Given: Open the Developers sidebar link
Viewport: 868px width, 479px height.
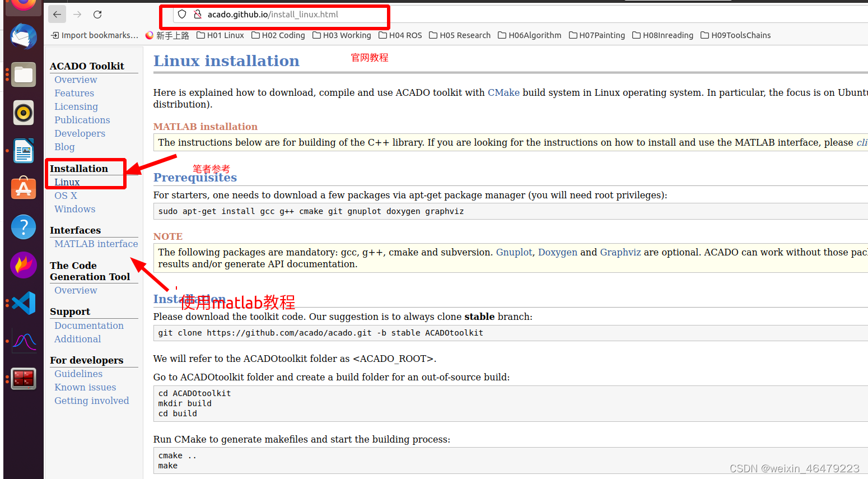Looking at the screenshot, I should [80, 133].
